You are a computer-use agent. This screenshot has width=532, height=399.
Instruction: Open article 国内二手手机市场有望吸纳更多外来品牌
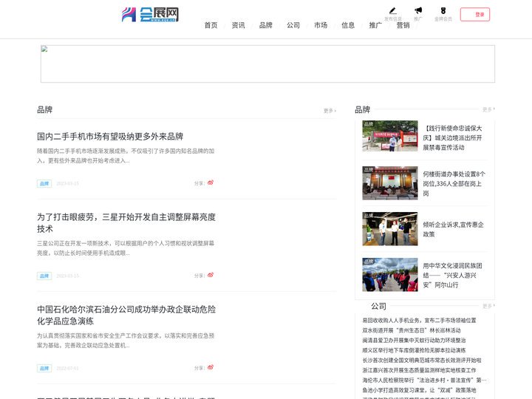pyautogui.click(x=110, y=137)
